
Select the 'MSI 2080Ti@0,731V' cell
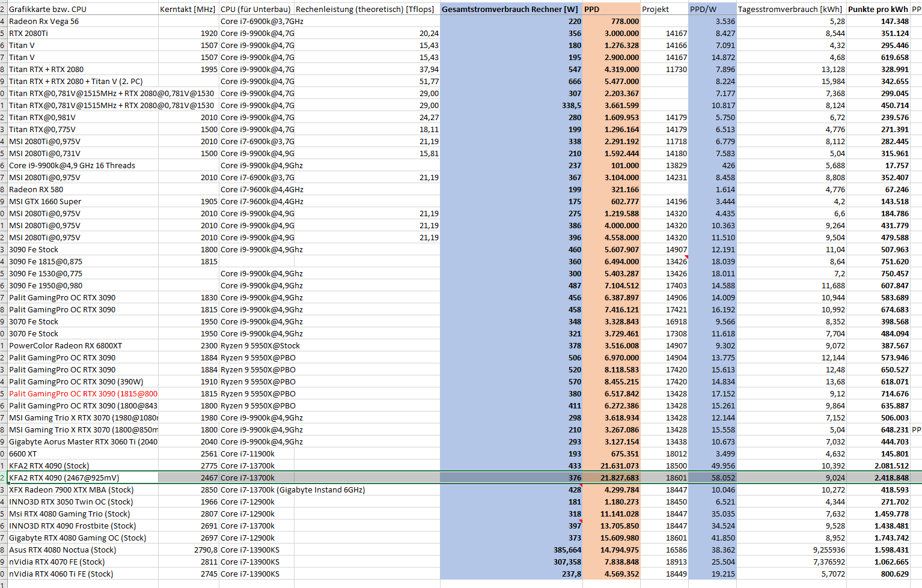pos(82,153)
